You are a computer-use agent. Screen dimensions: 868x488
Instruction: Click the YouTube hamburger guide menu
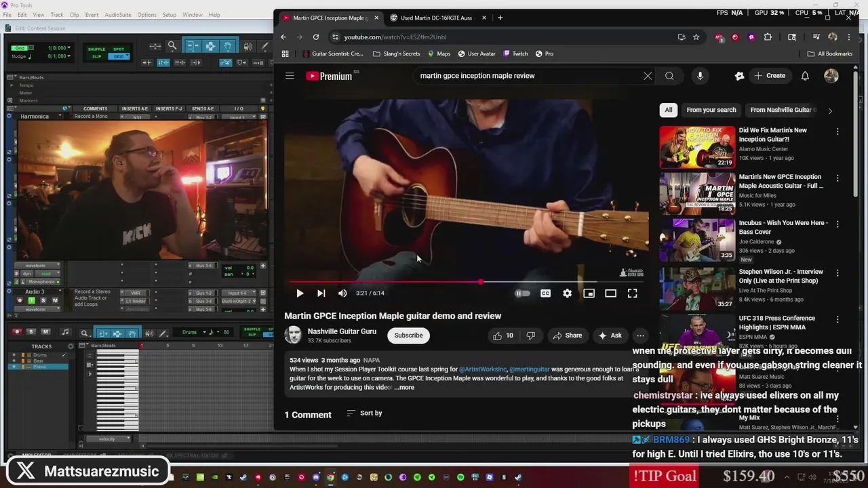(290, 76)
